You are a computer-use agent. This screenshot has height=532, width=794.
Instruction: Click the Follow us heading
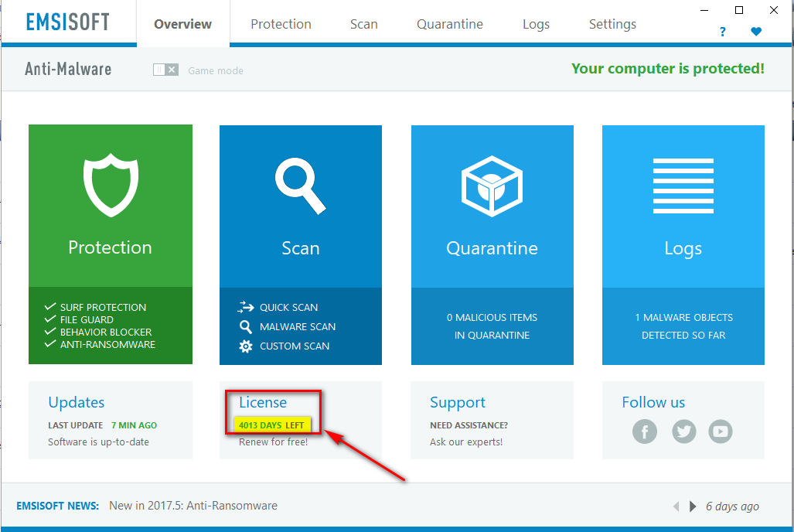(653, 402)
